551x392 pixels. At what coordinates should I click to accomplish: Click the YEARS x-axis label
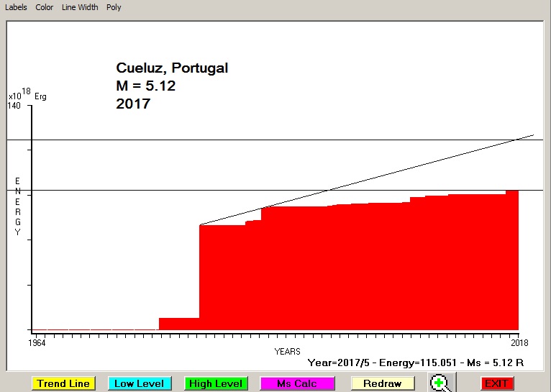pos(287,352)
